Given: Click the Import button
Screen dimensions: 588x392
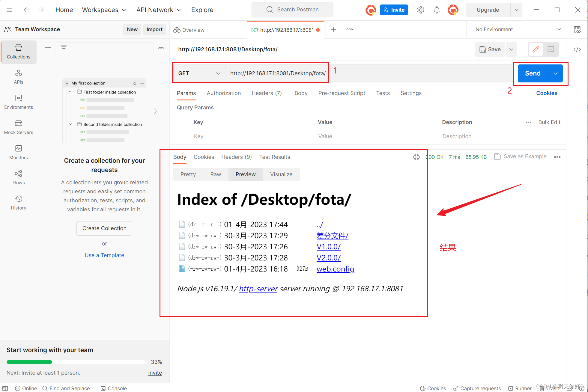Looking at the screenshot, I should click(x=154, y=29).
